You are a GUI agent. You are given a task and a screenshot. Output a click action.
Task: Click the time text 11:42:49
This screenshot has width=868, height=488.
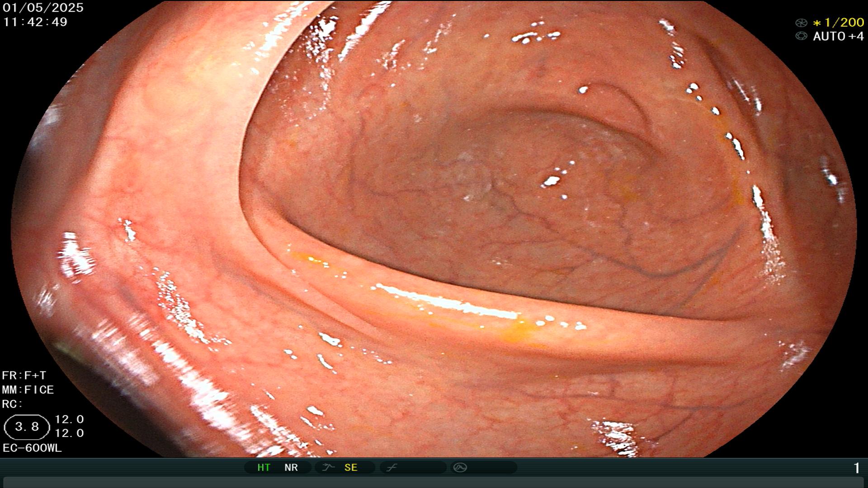pyautogui.click(x=35, y=22)
